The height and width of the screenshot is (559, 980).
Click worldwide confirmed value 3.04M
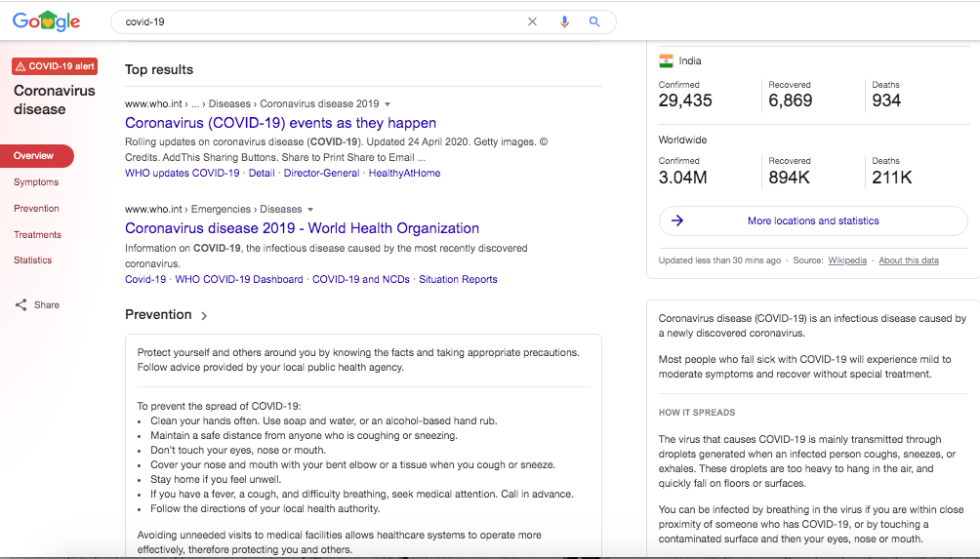(x=682, y=178)
